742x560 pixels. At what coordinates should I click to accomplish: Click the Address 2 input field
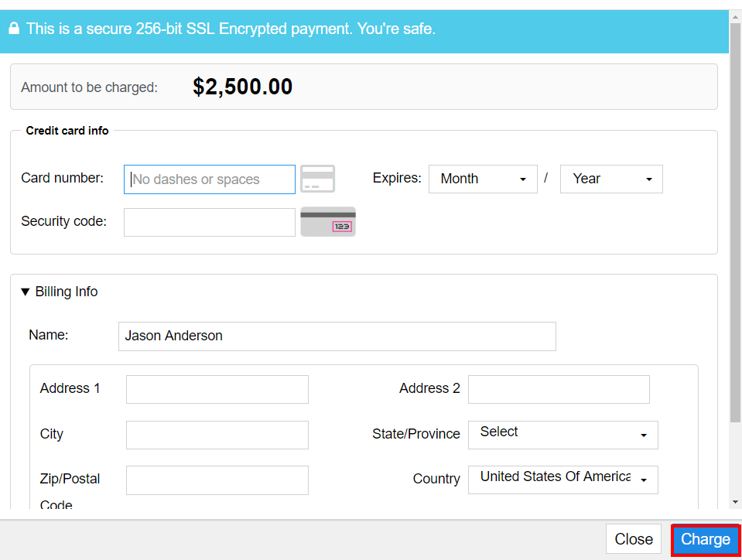point(559,389)
